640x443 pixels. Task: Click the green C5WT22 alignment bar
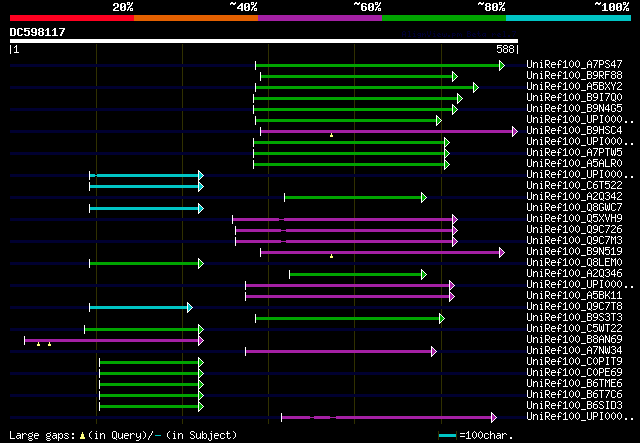point(142,329)
